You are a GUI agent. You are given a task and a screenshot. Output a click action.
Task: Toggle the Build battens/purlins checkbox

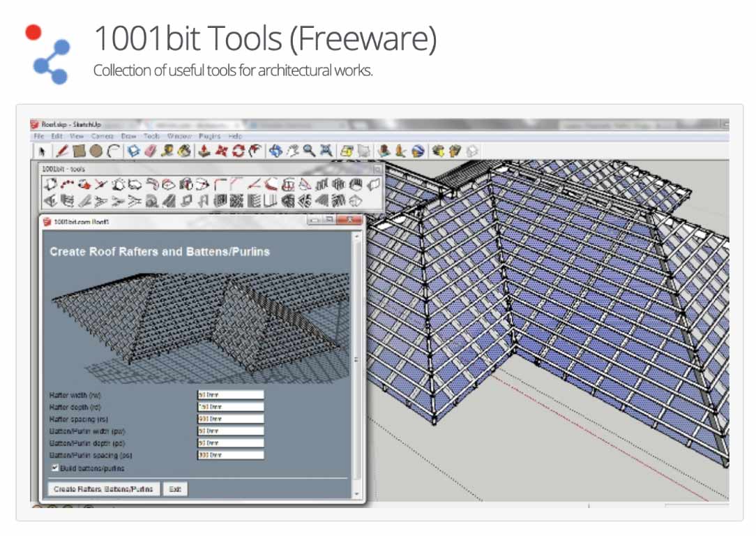[x=55, y=468]
